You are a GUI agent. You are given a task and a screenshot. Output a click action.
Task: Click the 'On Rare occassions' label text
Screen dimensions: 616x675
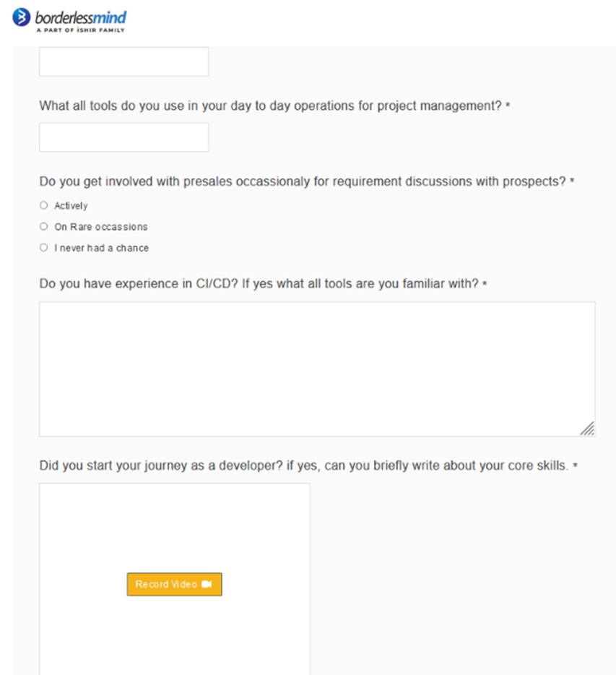click(x=100, y=227)
